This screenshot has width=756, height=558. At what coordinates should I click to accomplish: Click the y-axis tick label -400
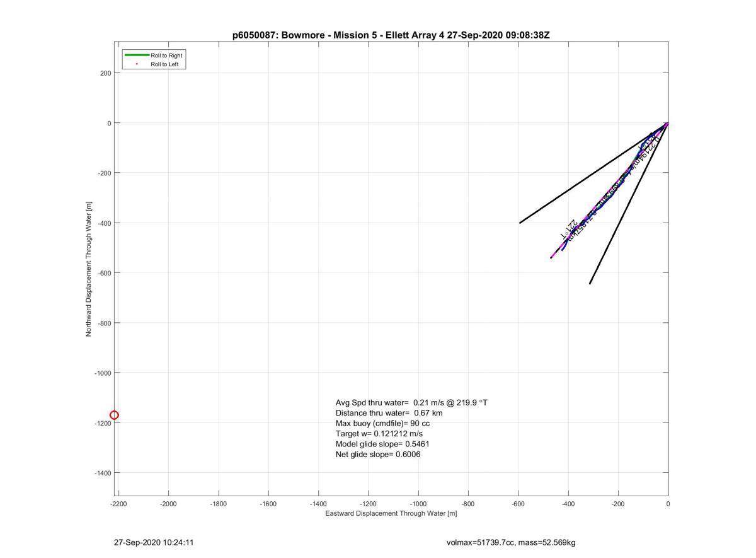pyautogui.click(x=104, y=223)
